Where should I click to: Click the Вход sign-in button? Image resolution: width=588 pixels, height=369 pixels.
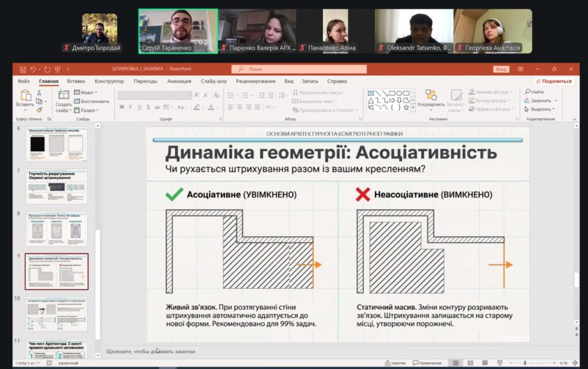pos(501,70)
